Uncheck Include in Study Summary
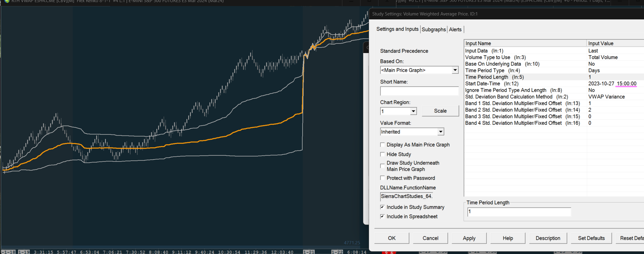Viewport: 644px width, 254px height. [x=382, y=207]
